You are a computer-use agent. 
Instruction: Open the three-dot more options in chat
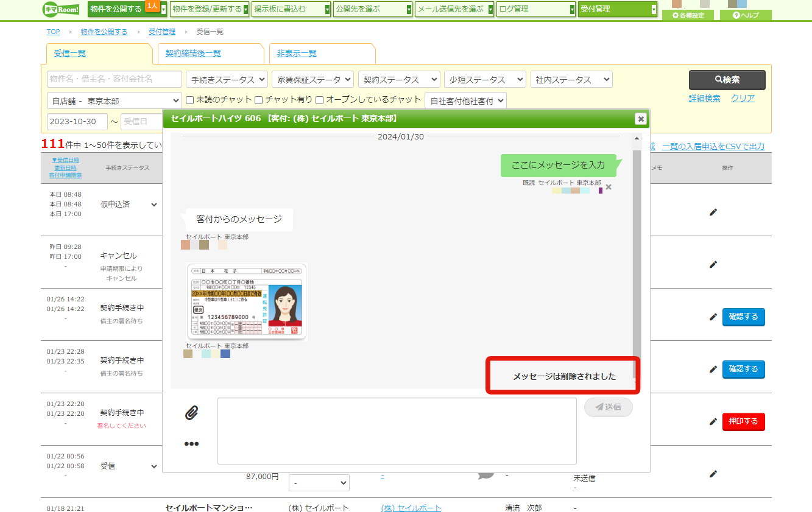click(x=192, y=444)
